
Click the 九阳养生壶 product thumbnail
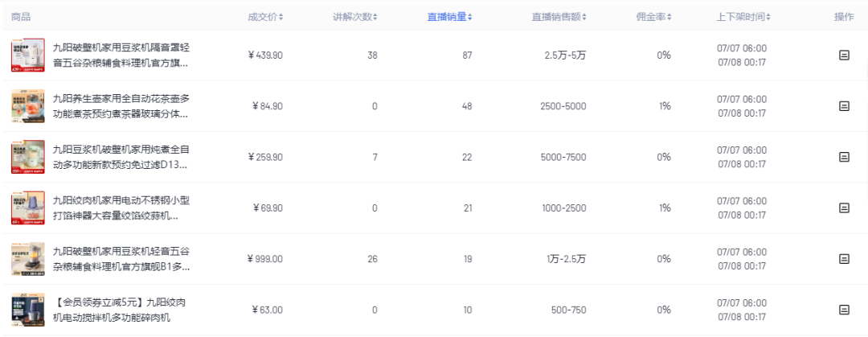click(x=27, y=106)
